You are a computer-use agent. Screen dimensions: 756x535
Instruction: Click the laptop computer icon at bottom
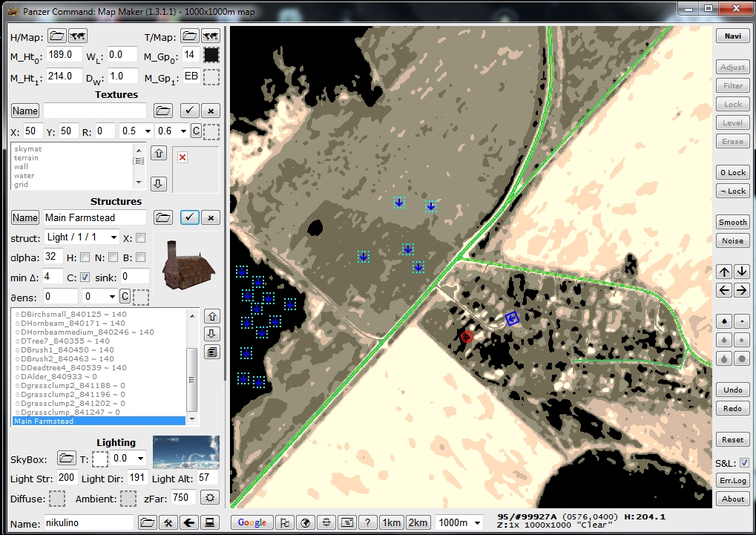210,522
